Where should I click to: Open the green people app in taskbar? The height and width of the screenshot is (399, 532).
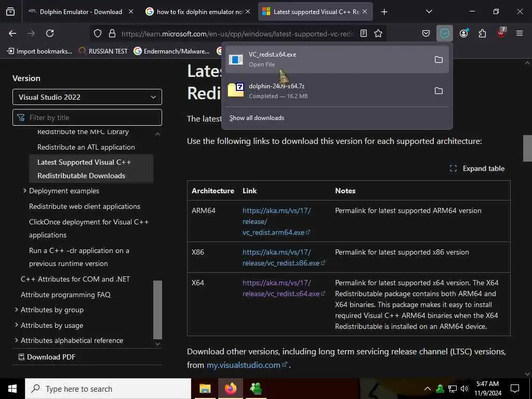[256, 389]
